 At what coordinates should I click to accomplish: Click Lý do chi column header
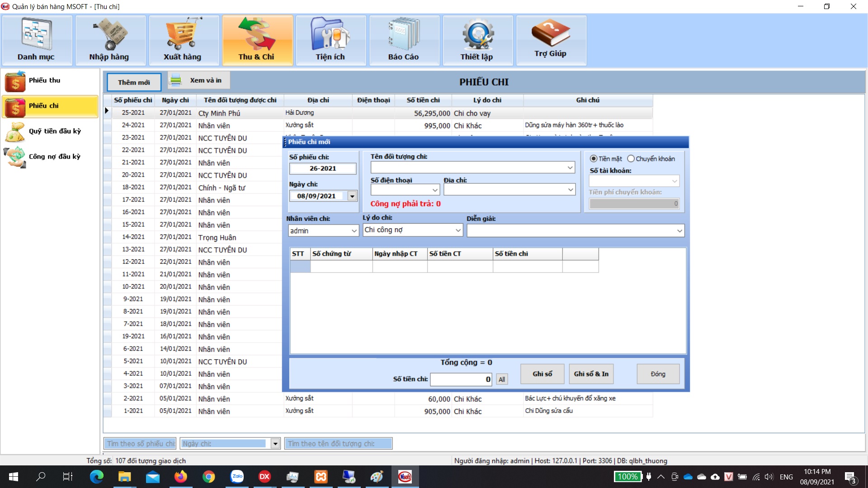pos(487,100)
